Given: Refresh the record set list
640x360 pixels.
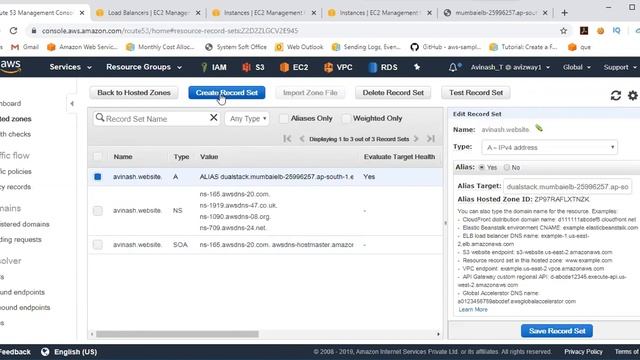Looking at the screenshot, I should pyautogui.click(x=616, y=96).
